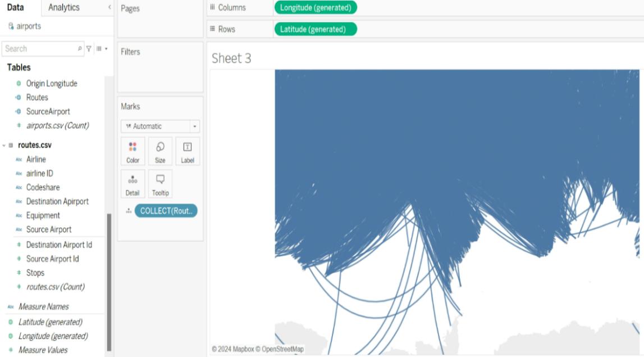Open the Detail marks card

(x=133, y=184)
